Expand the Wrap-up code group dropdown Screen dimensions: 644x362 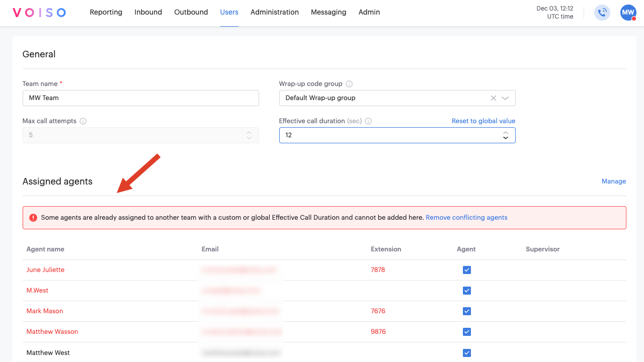click(x=506, y=98)
